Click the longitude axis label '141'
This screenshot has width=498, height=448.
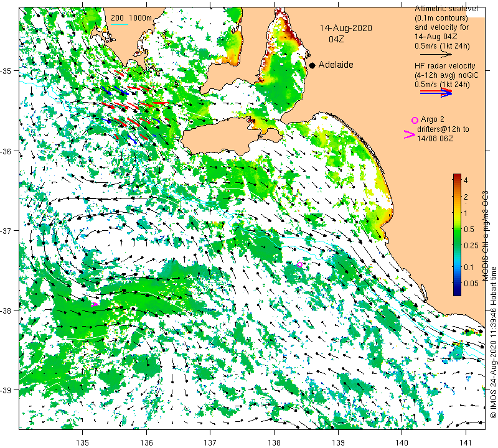point(466,442)
